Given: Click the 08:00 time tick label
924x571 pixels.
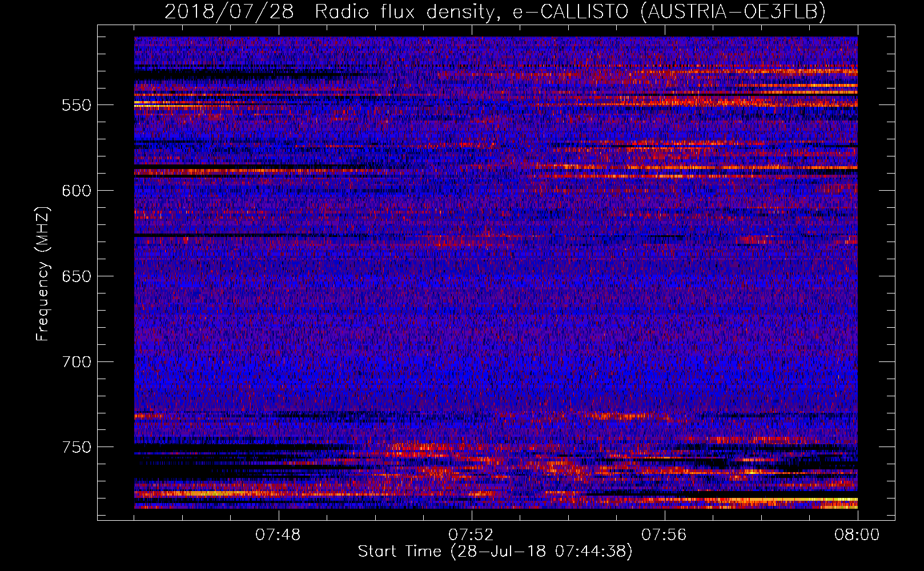Looking at the screenshot, I should pyautogui.click(x=857, y=535).
